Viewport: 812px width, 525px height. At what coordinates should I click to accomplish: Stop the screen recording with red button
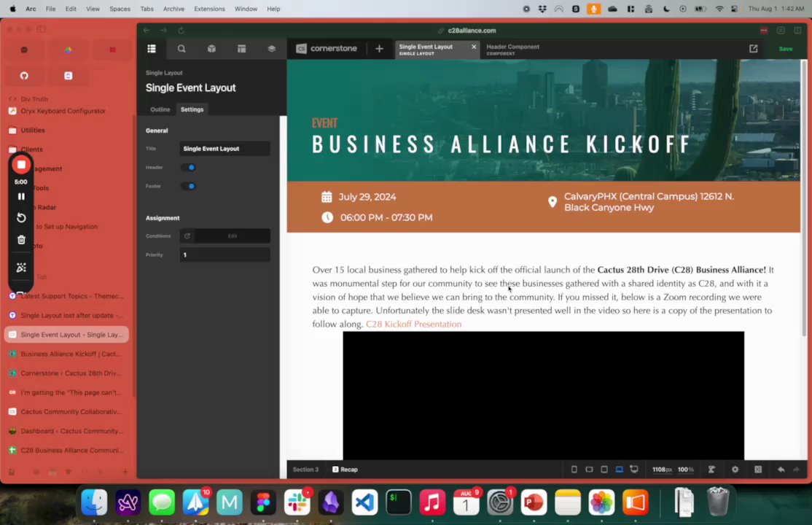coord(21,165)
